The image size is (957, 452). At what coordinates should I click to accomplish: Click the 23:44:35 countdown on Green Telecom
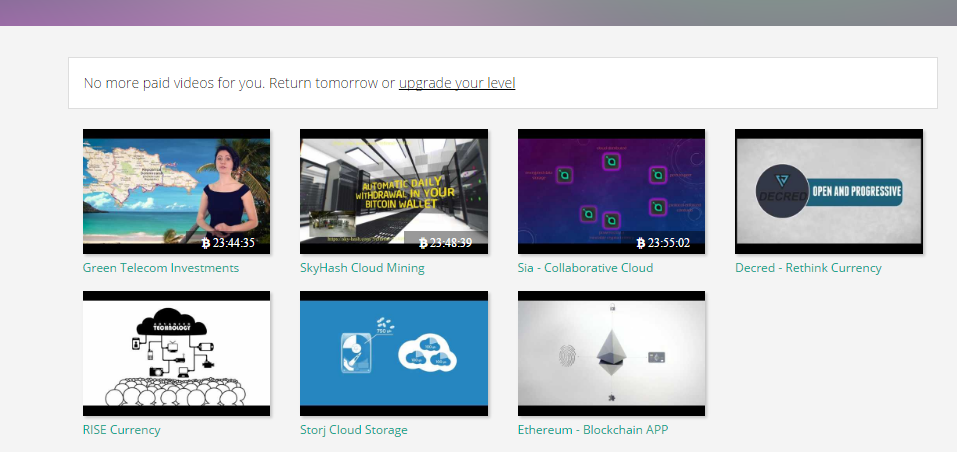[233, 243]
